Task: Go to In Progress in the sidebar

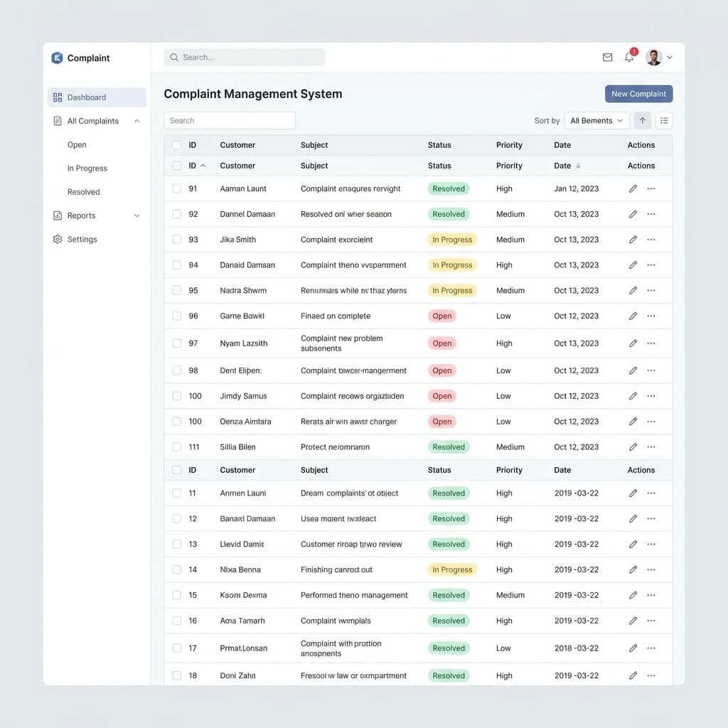Action: [87, 168]
